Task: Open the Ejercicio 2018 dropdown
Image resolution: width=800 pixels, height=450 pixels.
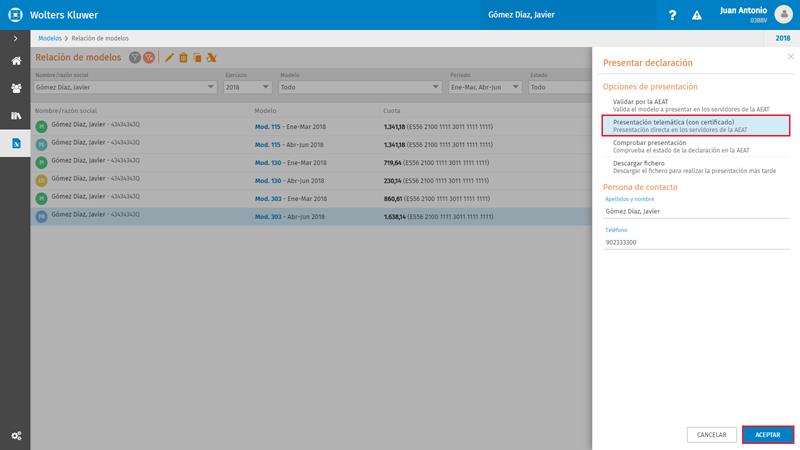Action: pos(247,87)
